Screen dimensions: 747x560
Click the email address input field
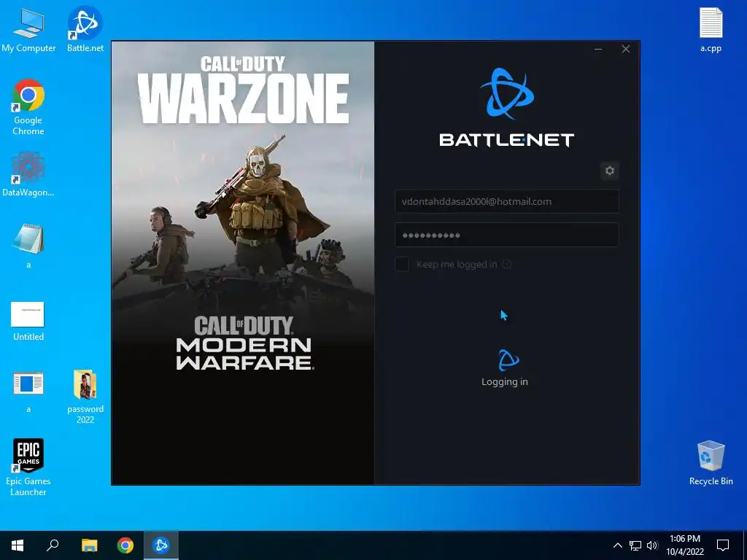pos(507,201)
